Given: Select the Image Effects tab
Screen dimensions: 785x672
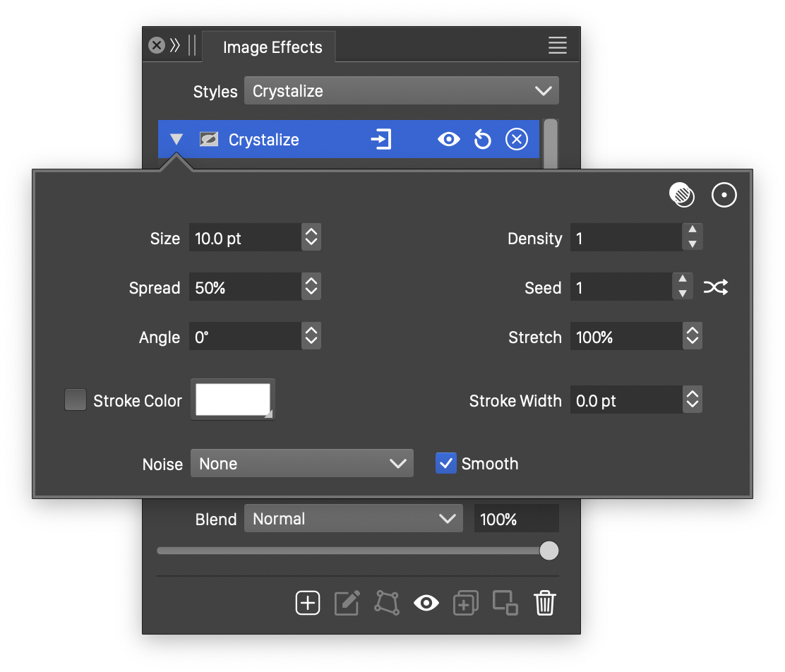Looking at the screenshot, I should pos(272,47).
